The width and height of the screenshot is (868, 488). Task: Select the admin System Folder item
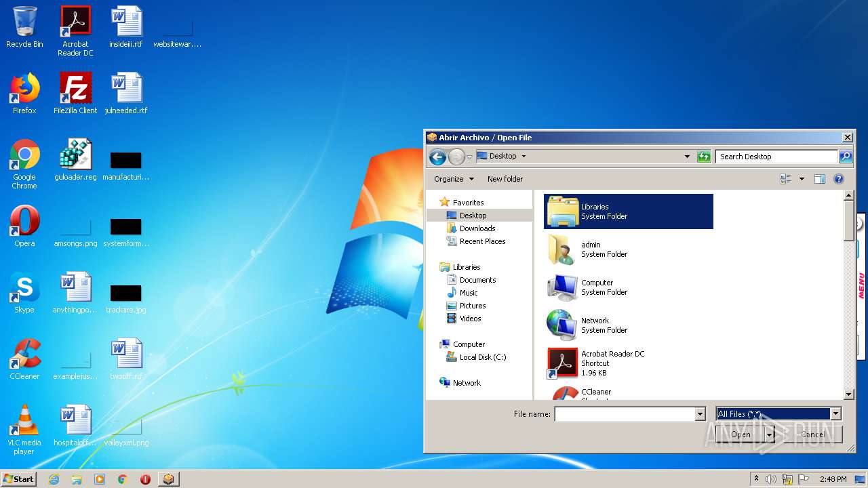pyautogui.click(x=629, y=249)
